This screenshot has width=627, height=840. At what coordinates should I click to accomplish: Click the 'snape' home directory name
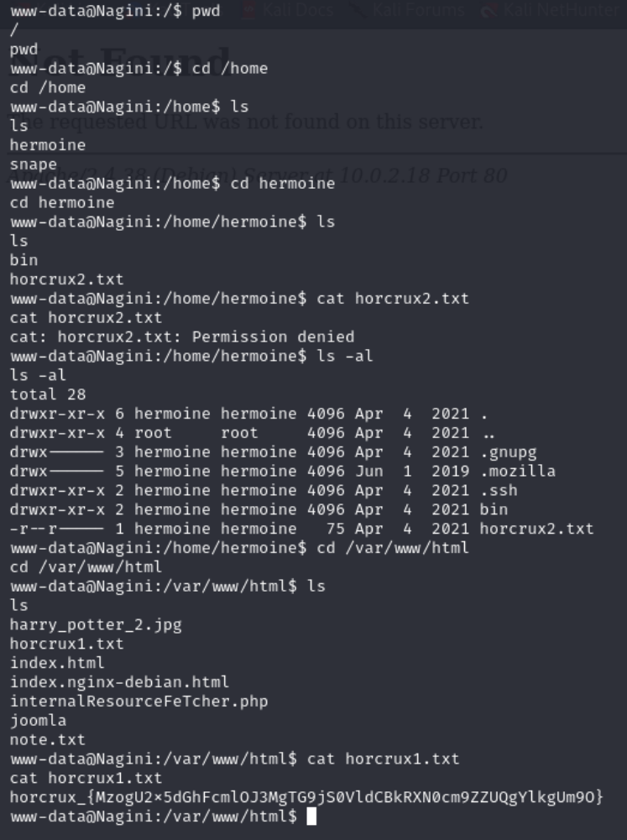pyautogui.click(x=34, y=164)
